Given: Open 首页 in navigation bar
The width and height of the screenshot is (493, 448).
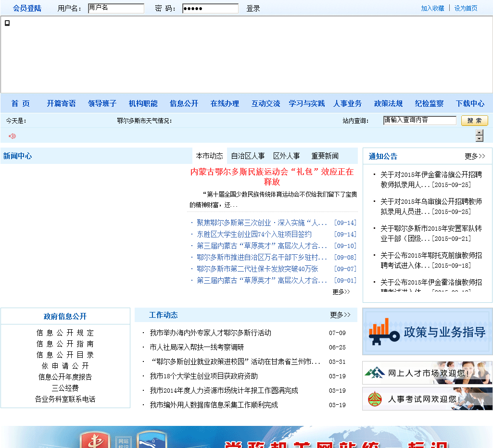Looking at the screenshot, I should (x=20, y=103).
